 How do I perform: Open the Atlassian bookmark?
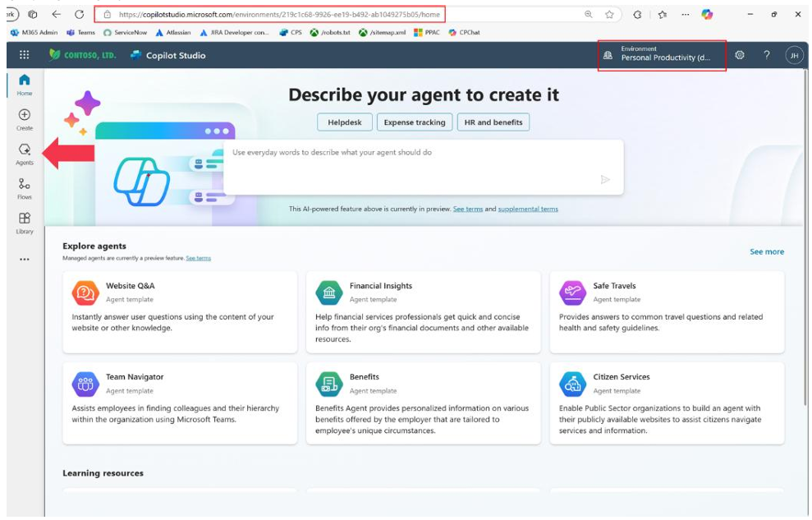(x=173, y=32)
